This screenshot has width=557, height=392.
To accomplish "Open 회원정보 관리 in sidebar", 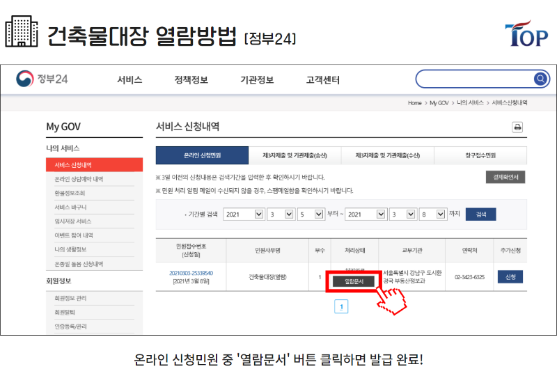I will [x=70, y=298].
